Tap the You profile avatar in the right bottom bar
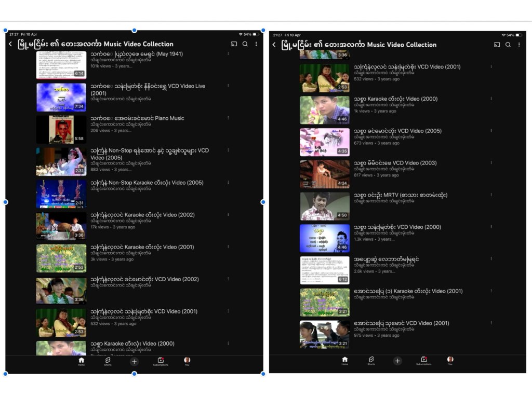Screen dimensions: 532x398 [x=450, y=360]
